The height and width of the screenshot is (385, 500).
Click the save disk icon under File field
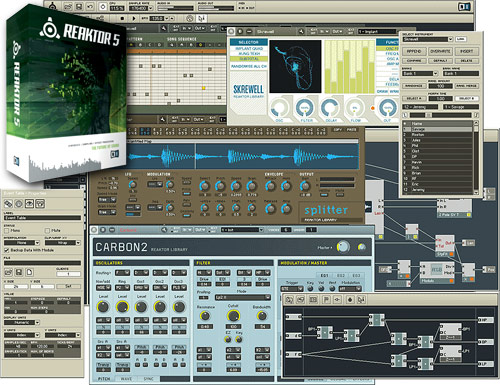pyautogui.click(x=19, y=272)
